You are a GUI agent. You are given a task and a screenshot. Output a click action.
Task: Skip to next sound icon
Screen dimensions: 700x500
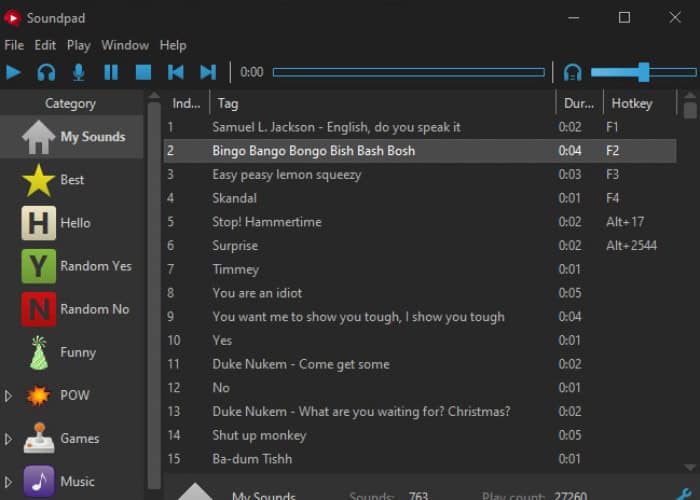point(208,72)
